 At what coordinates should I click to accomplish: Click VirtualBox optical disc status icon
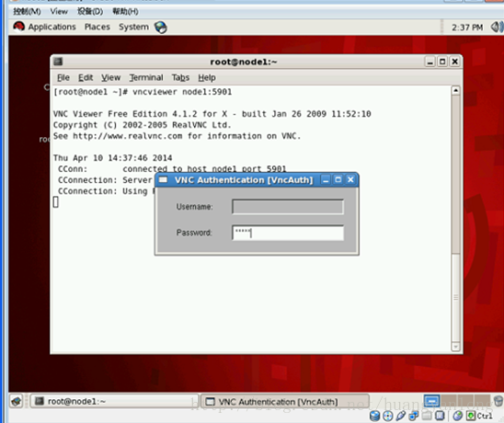(388, 417)
